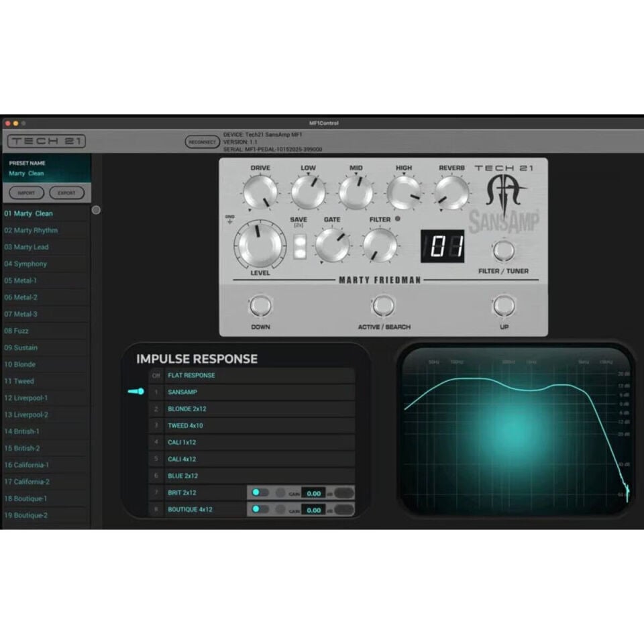Click the EXPORT button

coord(66,193)
